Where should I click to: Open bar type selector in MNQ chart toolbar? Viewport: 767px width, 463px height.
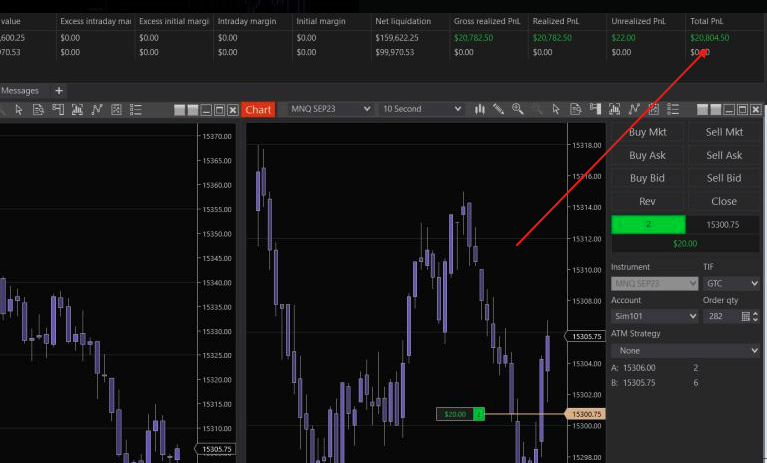click(479, 110)
